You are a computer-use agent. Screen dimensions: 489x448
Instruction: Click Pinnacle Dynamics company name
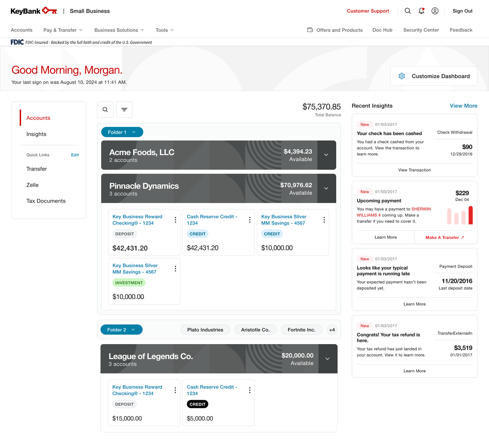coord(144,186)
